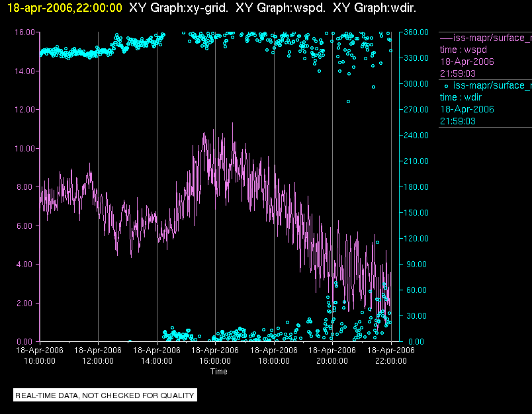Click the 16:00:00 x-axis tick label
This screenshot has height=414, width=532.
[x=215, y=361]
